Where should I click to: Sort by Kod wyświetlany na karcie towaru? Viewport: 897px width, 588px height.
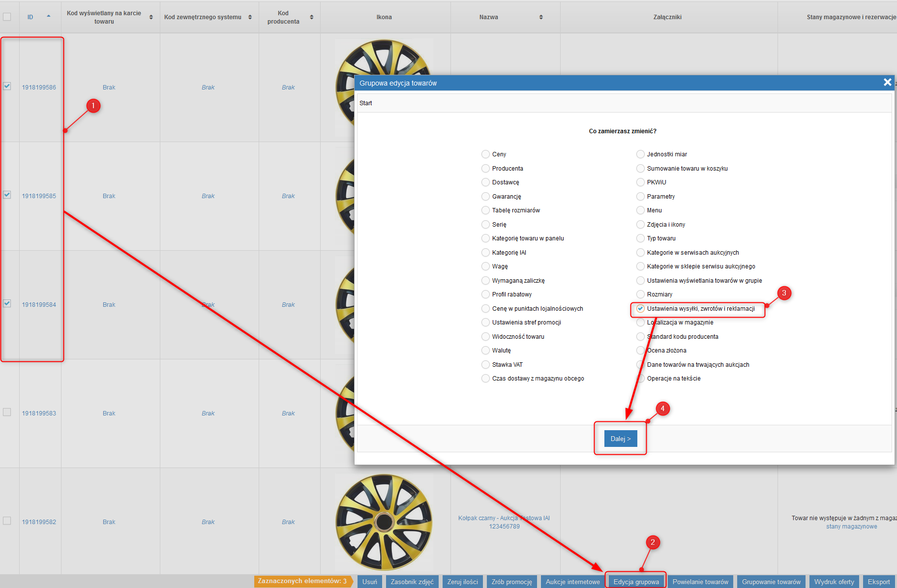tap(151, 17)
